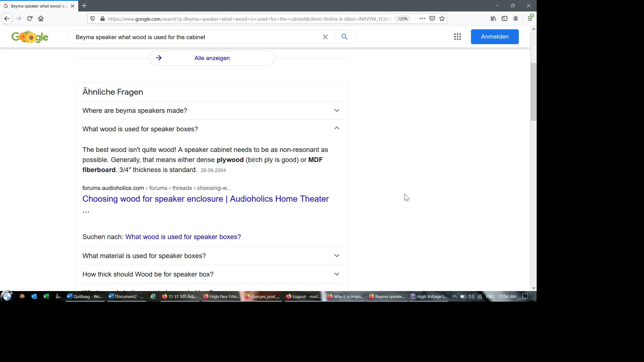Expand 'What material is used for speaker boxes?'
The width and height of the screenshot is (644, 362).
[212, 256]
